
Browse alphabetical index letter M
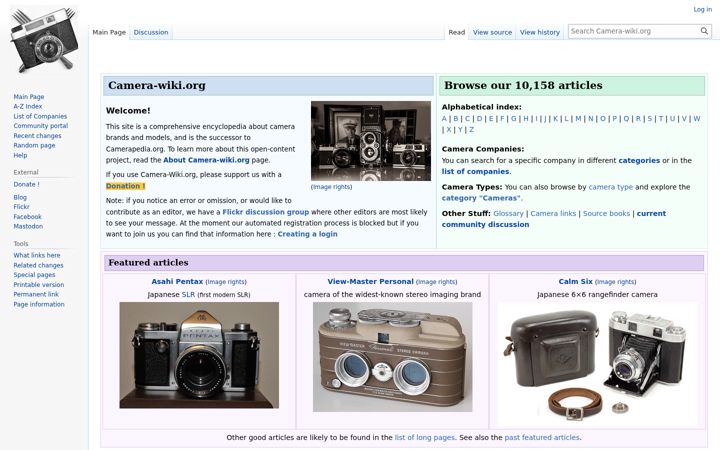click(578, 118)
